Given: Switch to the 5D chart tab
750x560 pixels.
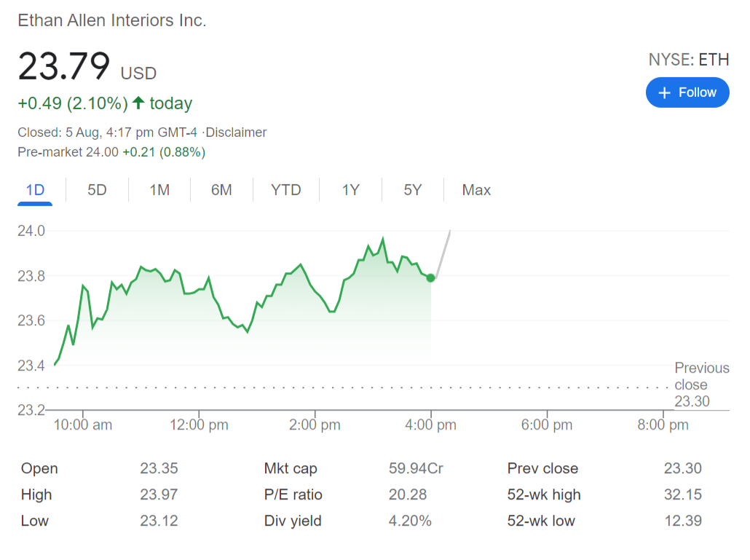Looking at the screenshot, I should pyautogui.click(x=97, y=190).
